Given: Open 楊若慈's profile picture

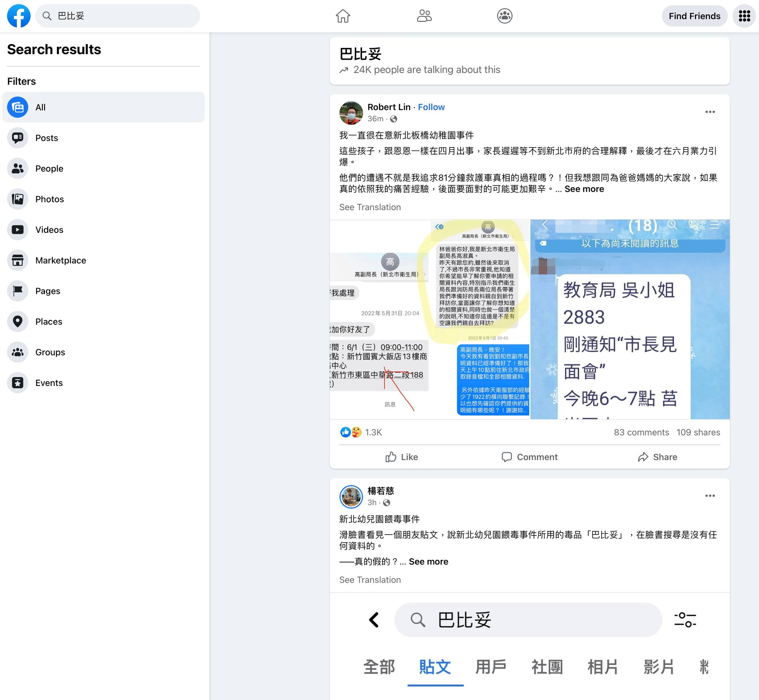Looking at the screenshot, I should (x=351, y=496).
